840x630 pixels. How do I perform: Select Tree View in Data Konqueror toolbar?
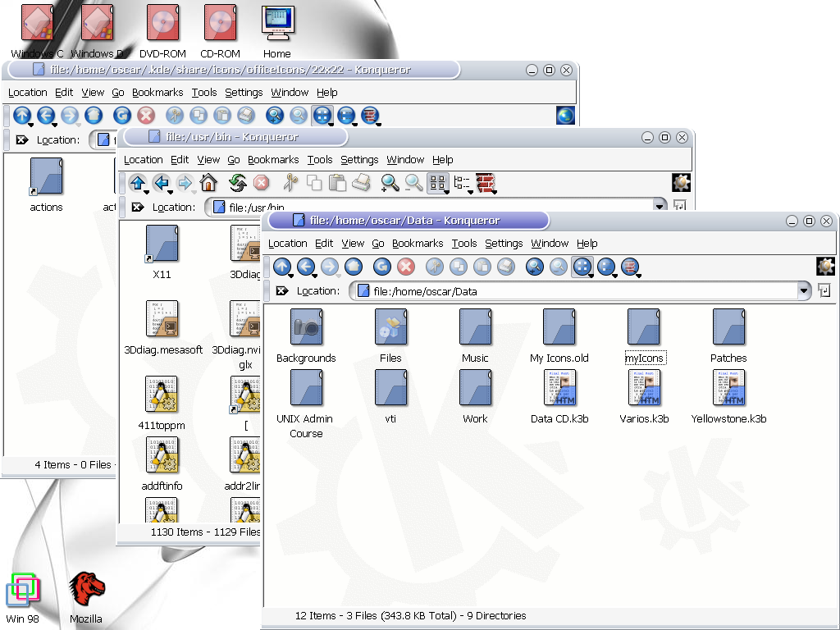click(x=606, y=267)
